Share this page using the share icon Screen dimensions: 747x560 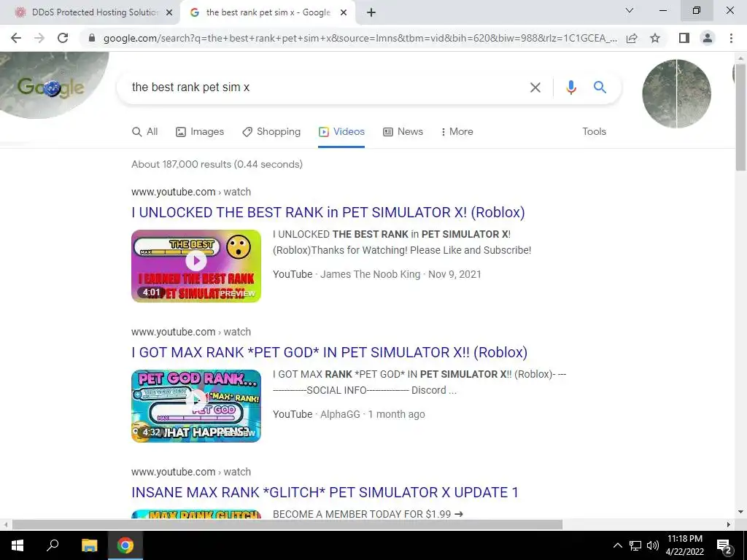(x=632, y=38)
